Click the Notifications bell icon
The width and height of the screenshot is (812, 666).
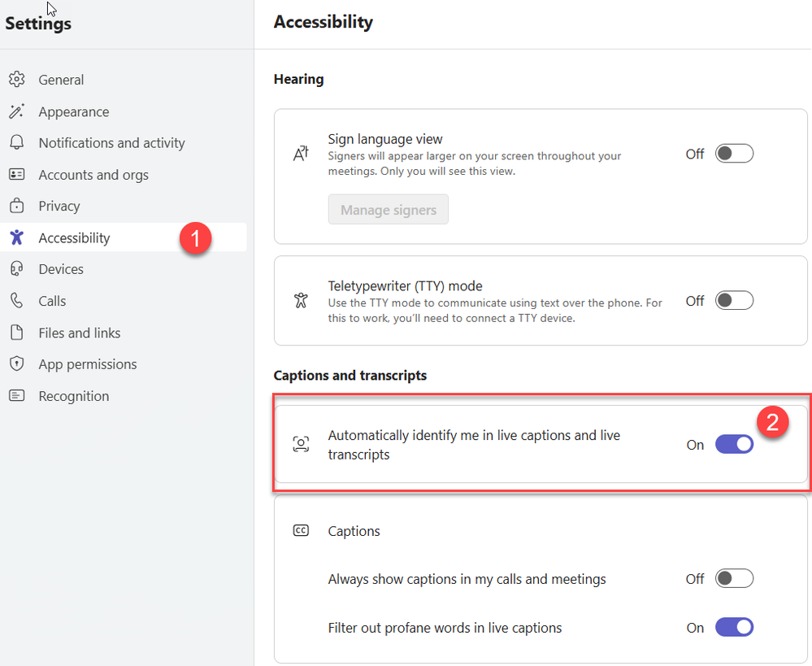16,143
